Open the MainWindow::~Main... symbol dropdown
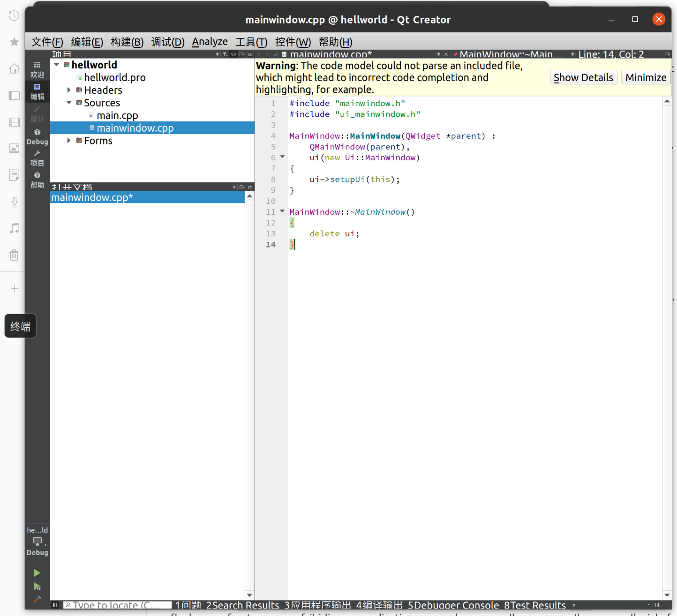The height and width of the screenshot is (616, 677). point(572,54)
